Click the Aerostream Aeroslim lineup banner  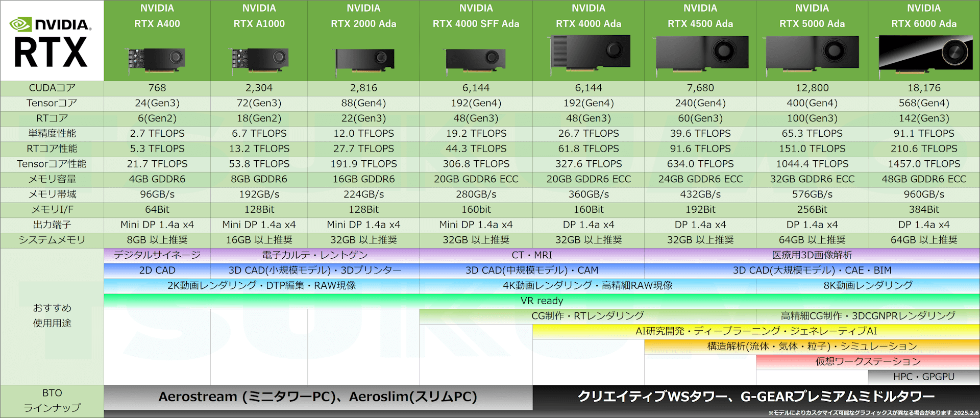pos(318,397)
